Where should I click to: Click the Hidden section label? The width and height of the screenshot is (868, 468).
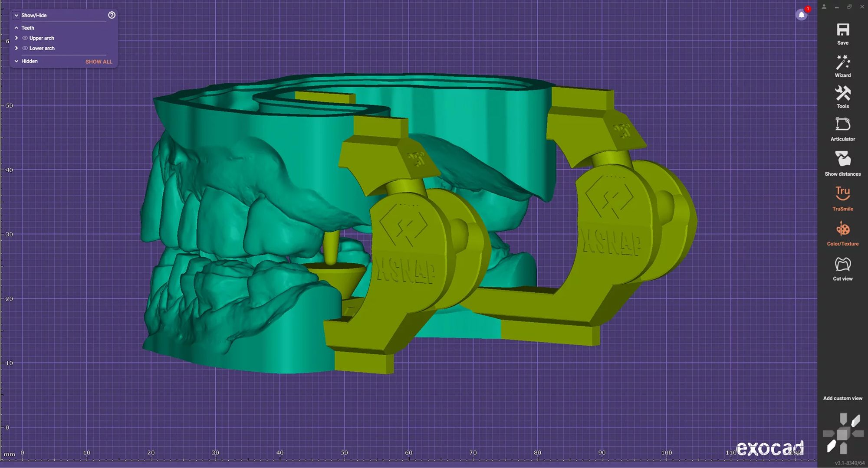[x=30, y=61]
